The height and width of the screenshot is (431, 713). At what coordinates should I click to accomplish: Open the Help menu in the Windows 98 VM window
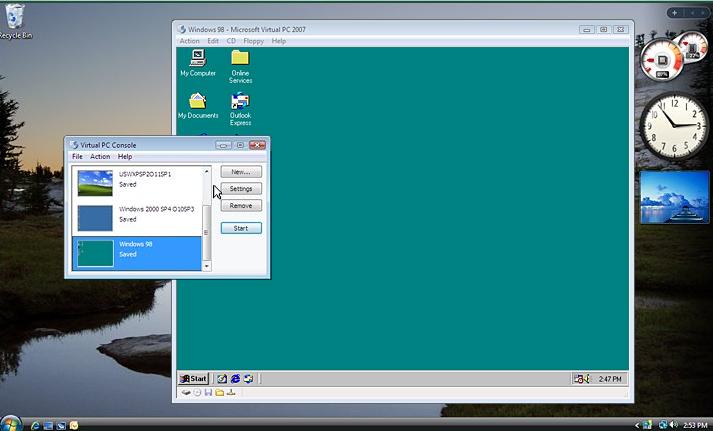click(279, 41)
